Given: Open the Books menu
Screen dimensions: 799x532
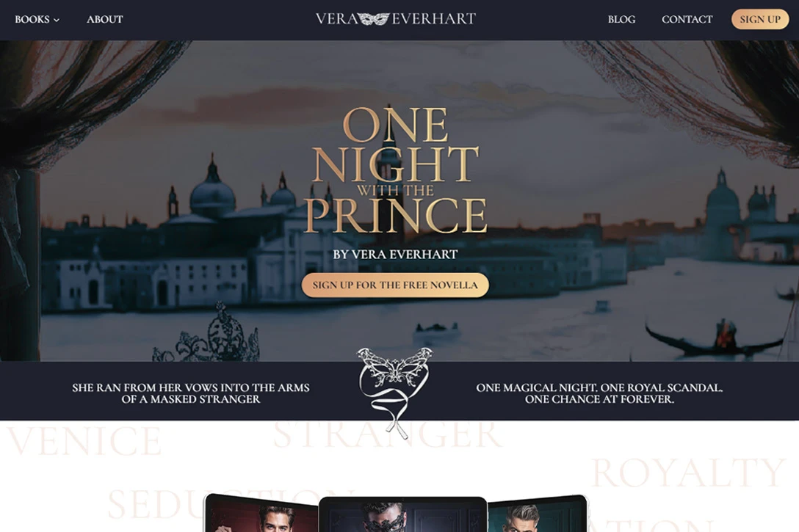Looking at the screenshot, I should 37,19.
